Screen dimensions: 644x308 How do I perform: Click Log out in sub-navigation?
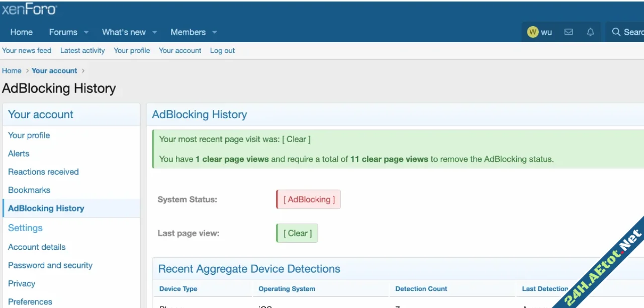(222, 51)
